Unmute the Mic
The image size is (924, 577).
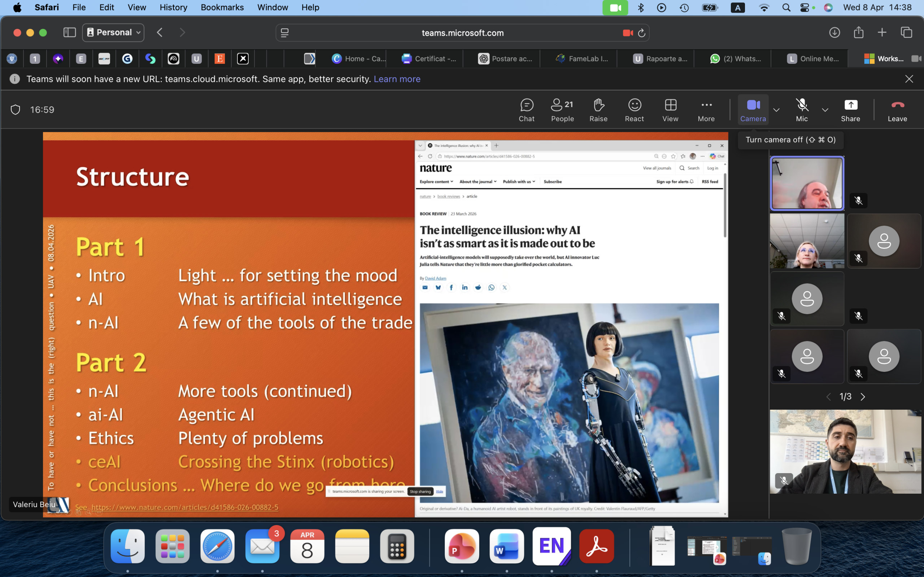tap(802, 110)
